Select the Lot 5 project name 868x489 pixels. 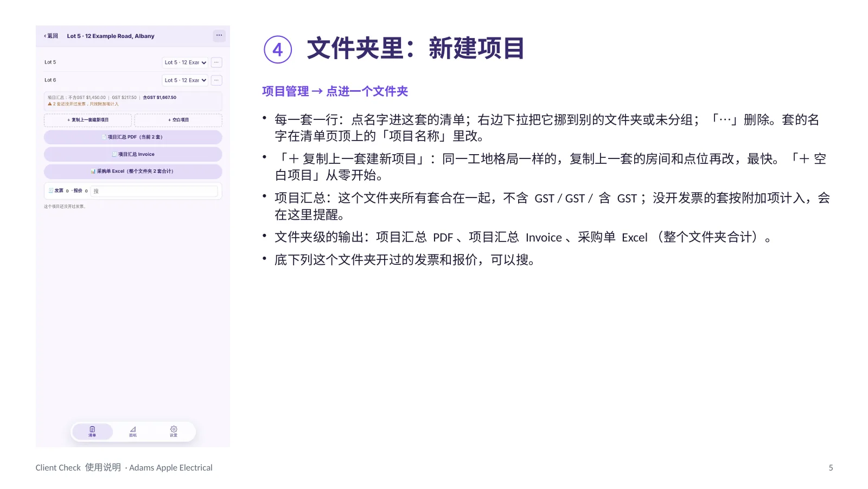(x=50, y=62)
